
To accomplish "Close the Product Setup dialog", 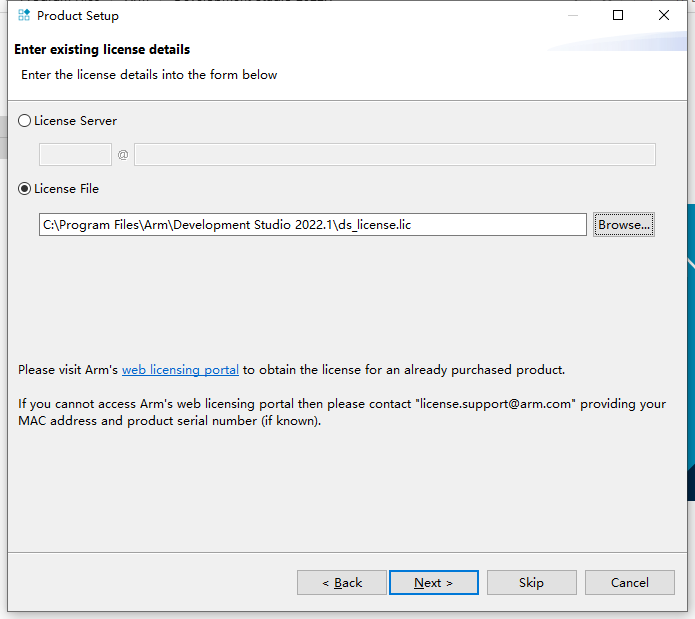I will [x=664, y=15].
